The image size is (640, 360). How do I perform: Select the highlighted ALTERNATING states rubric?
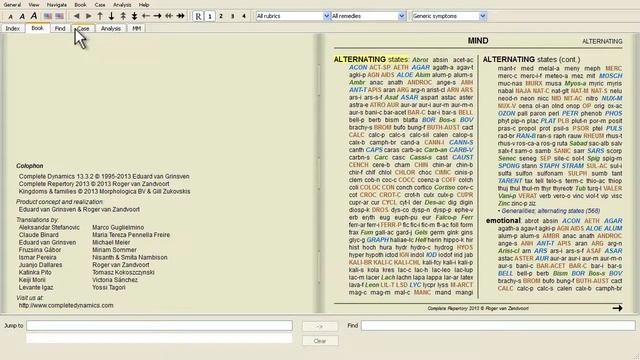click(x=371, y=60)
